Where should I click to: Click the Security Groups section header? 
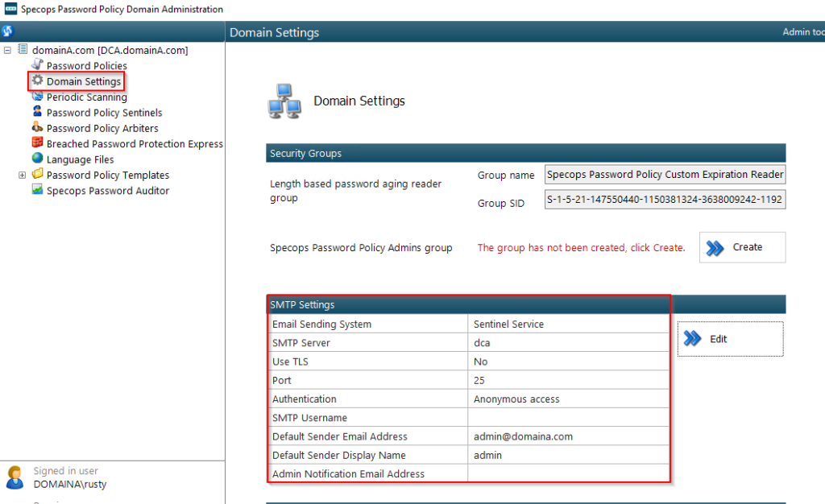point(525,153)
